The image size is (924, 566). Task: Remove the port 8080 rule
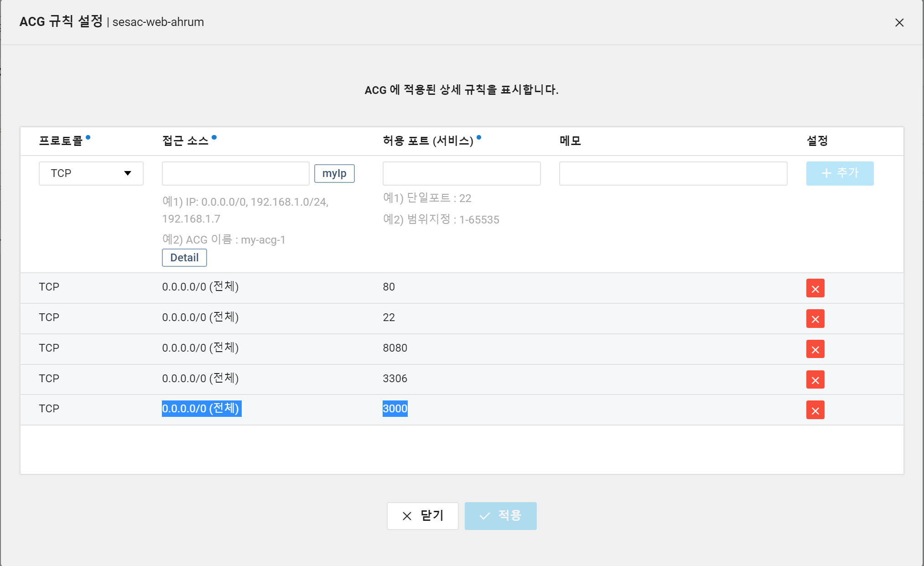pos(815,349)
